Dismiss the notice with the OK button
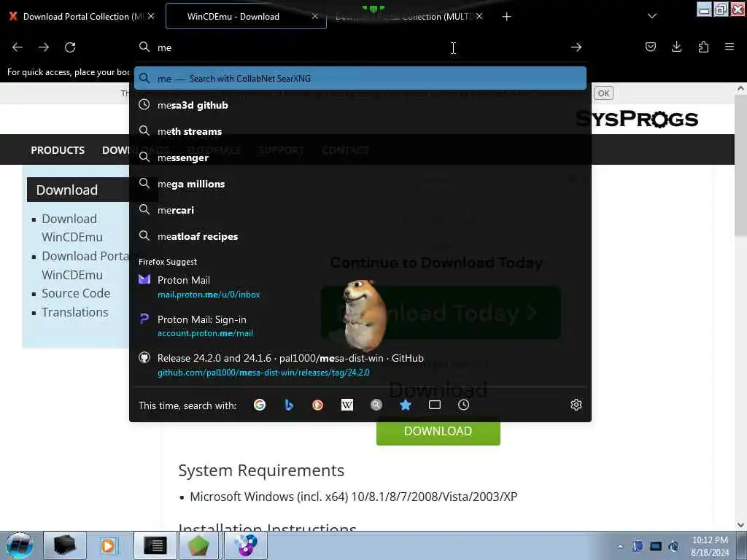Viewport: 747px width, 560px height. (x=603, y=93)
